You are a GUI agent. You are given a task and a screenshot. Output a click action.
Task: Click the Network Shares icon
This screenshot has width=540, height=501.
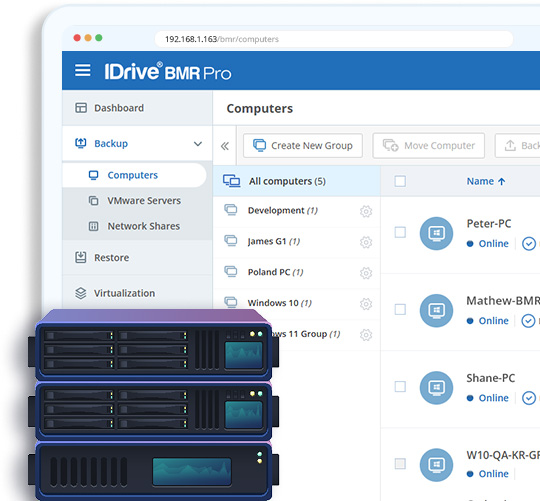coord(93,226)
